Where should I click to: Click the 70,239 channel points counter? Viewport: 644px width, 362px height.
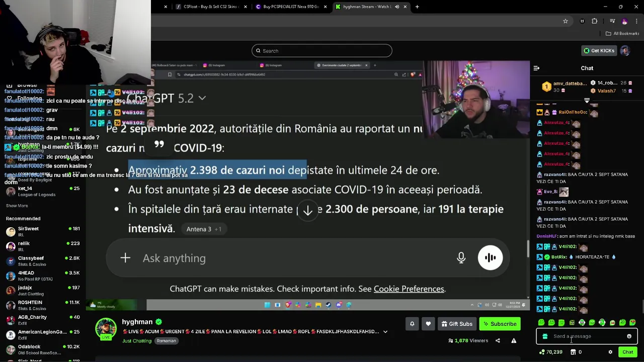550,352
